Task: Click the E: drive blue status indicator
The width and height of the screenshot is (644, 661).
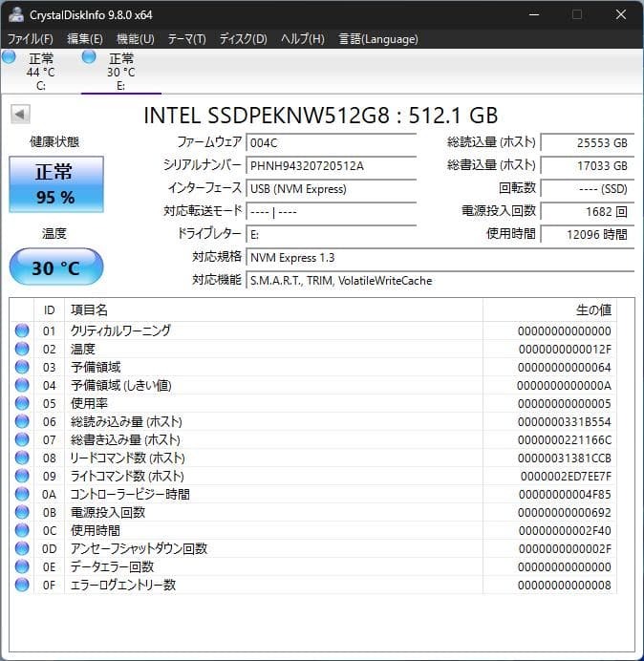Action: pos(89,57)
